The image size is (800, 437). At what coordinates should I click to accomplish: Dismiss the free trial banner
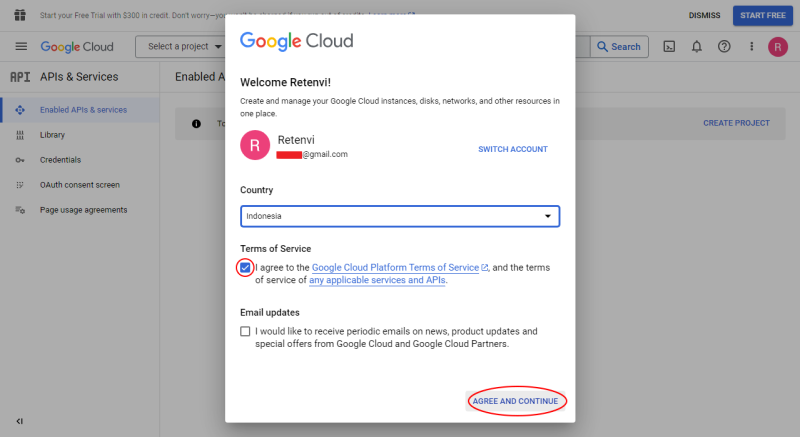[x=704, y=15]
